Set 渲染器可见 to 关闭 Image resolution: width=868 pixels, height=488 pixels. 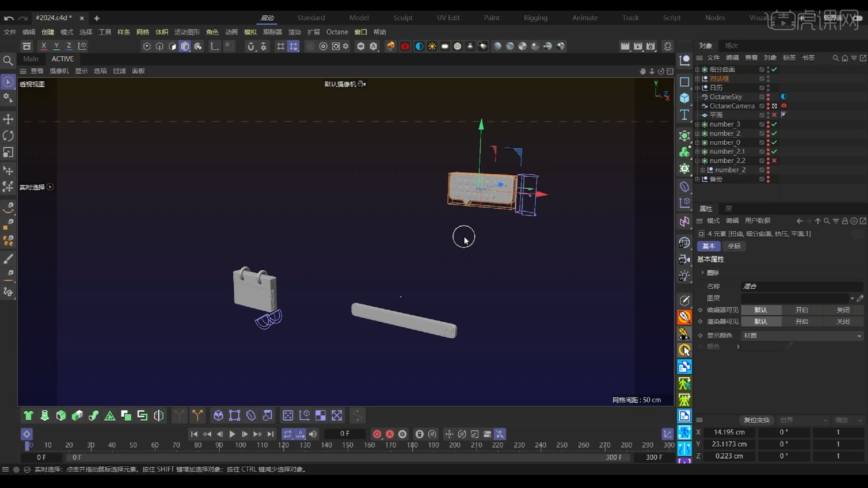tap(843, 321)
